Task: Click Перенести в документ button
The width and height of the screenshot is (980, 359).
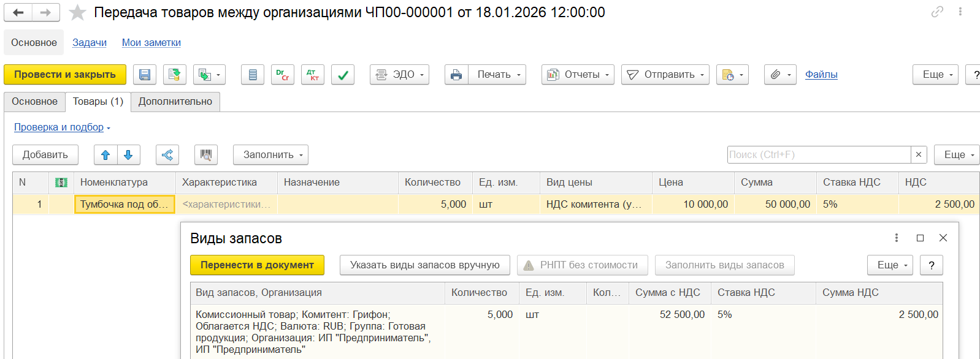Action: (x=257, y=265)
